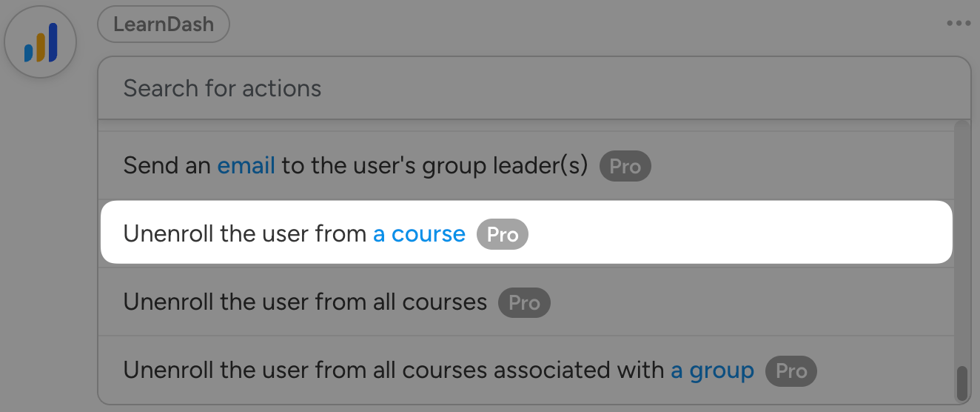The width and height of the screenshot is (980, 412).
Task: Click the blue 'a course' link
Action: pyautogui.click(x=419, y=234)
